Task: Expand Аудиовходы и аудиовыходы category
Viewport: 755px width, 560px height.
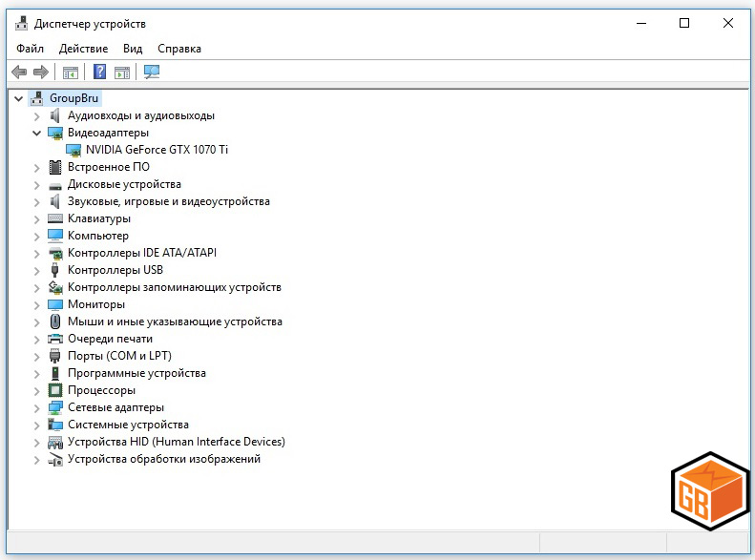Action: [x=36, y=116]
